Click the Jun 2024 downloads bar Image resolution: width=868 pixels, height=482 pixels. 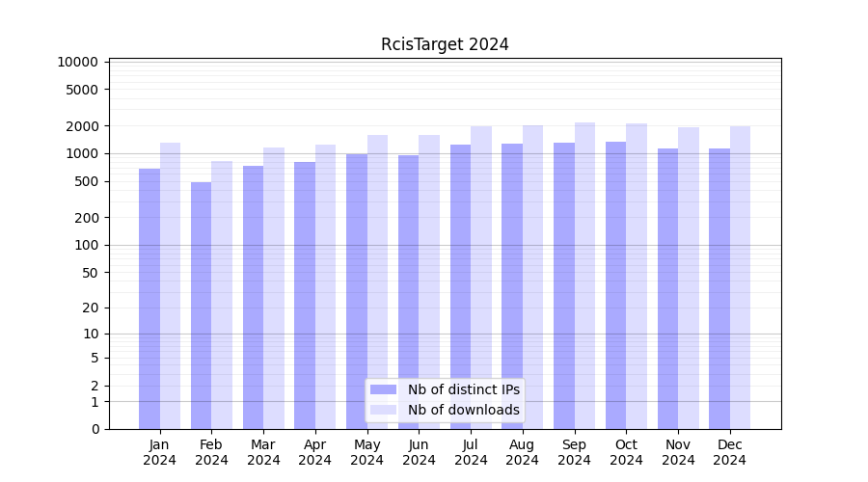(x=429, y=281)
